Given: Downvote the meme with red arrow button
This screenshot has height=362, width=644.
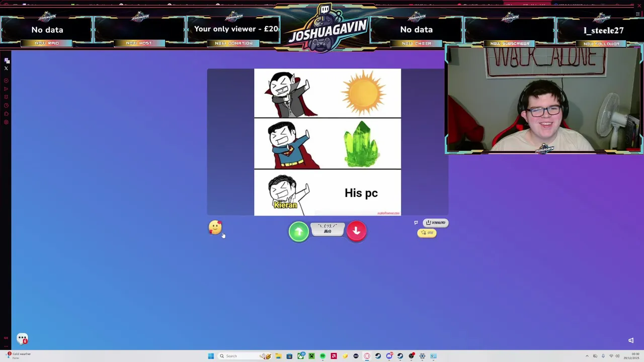Looking at the screenshot, I should click(356, 231).
